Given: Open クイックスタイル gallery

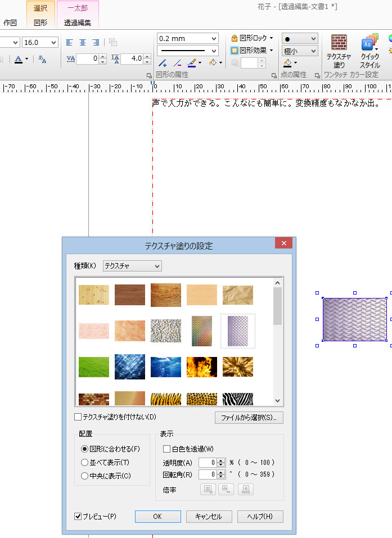Looking at the screenshot, I should tap(370, 51).
